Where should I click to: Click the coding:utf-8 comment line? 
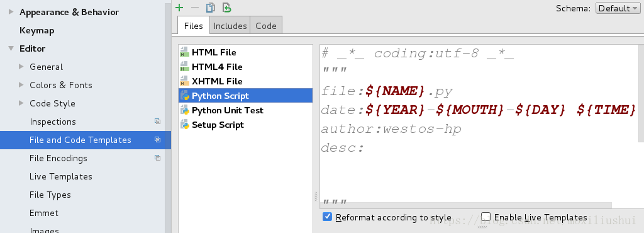[x=418, y=54]
